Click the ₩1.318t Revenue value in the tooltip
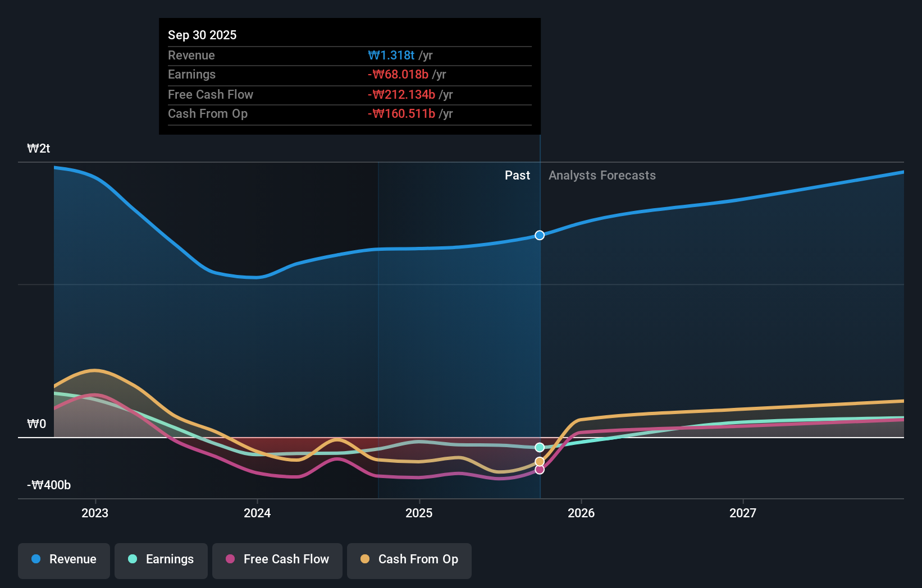The width and height of the screenshot is (922, 588). point(391,55)
